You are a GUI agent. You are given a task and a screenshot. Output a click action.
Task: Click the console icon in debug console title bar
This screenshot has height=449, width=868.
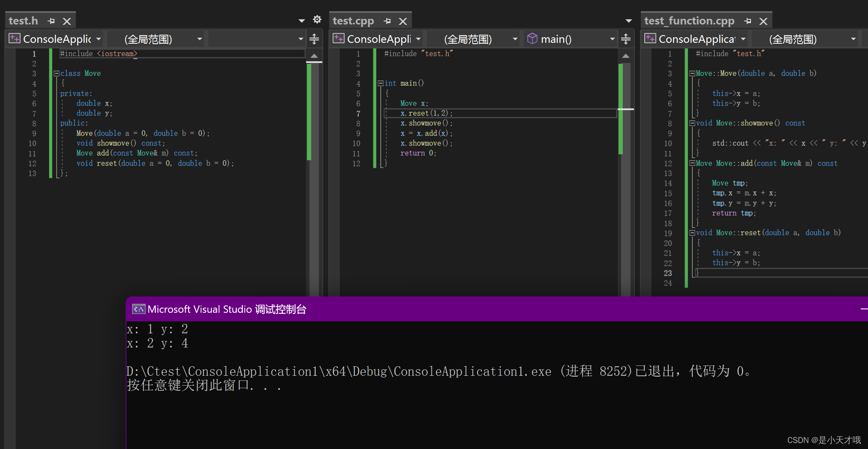[x=138, y=308]
